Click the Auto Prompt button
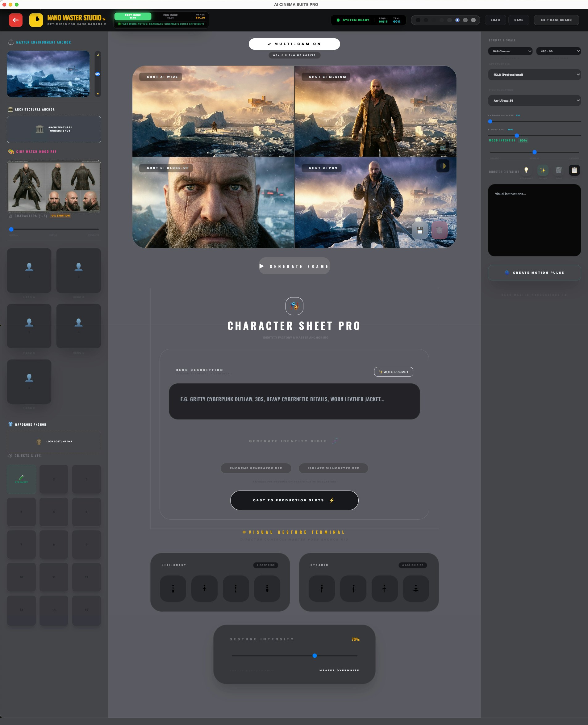This screenshot has height=725, width=588. tap(394, 372)
